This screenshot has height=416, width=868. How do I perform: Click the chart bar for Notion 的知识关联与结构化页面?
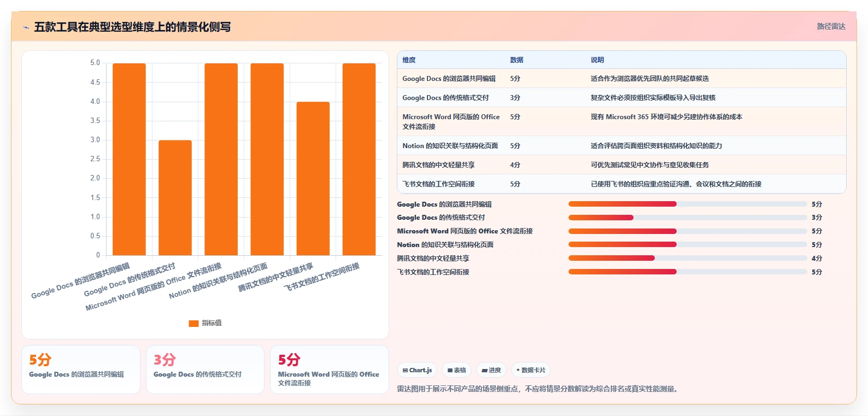pyautogui.click(x=267, y=159)
